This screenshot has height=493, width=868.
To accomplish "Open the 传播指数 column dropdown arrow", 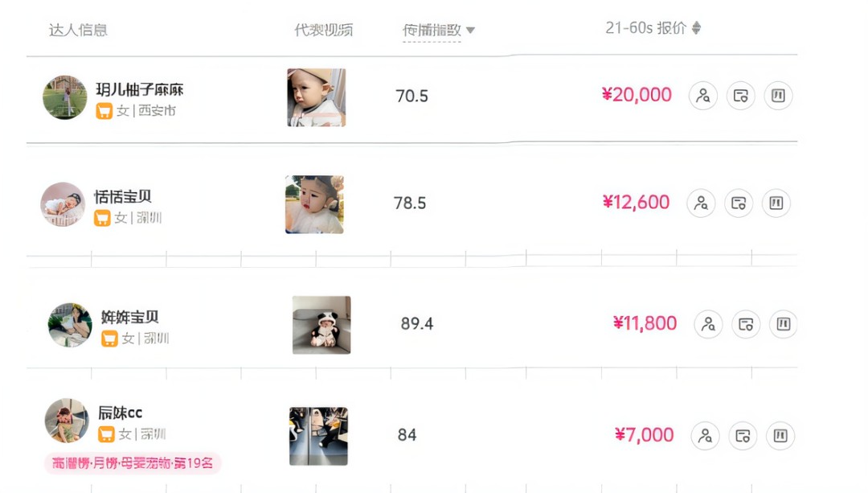I will tap(470, 31).
